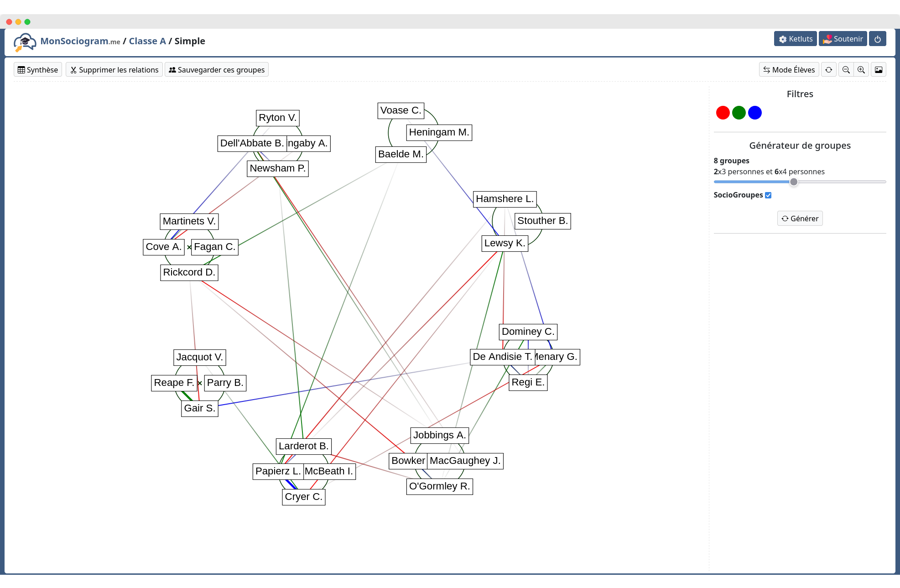Click the Soutenir support button
Viewport: 900px width, 588px height.
click(x=843, y=39)
